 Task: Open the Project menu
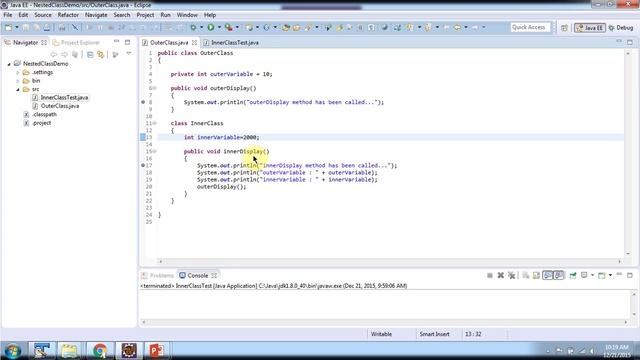pyautogui.click(x=145, y=15)
